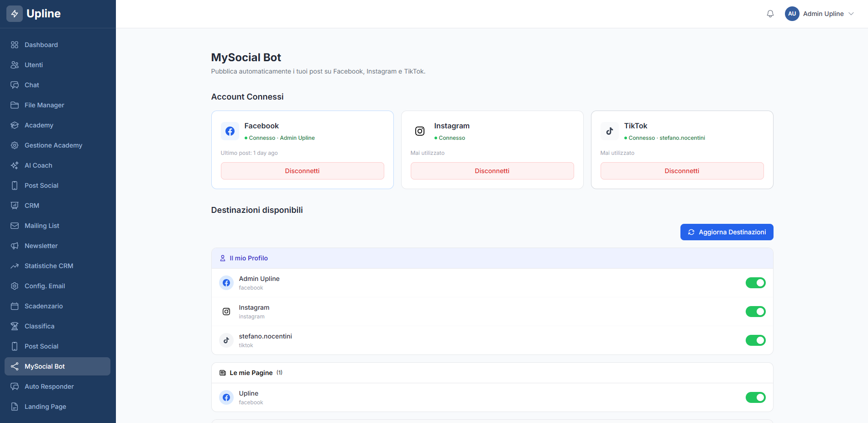Collapse the Il mio Profilo section header
The width and height of the screenshot is (868, 423).
coord(492,258)
